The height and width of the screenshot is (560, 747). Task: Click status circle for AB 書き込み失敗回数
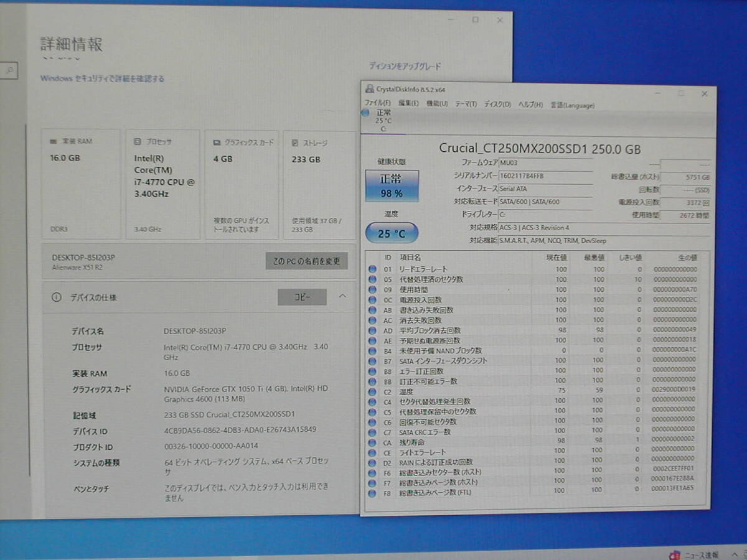pyautogui.click(x=372, y=310)
